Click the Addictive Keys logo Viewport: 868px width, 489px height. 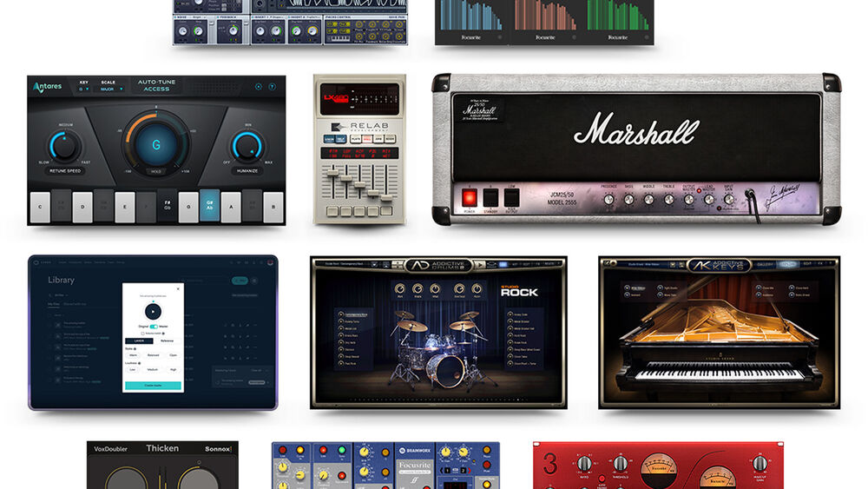719,266
